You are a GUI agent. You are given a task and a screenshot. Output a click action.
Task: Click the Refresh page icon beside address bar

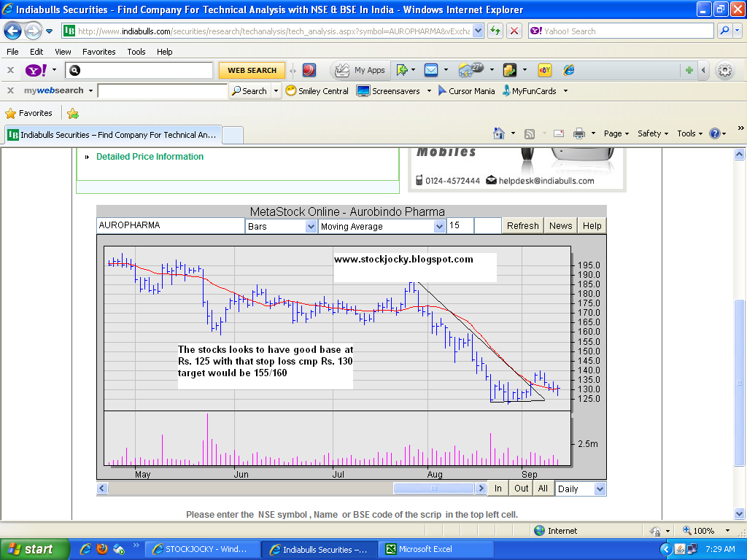[495, 31]
